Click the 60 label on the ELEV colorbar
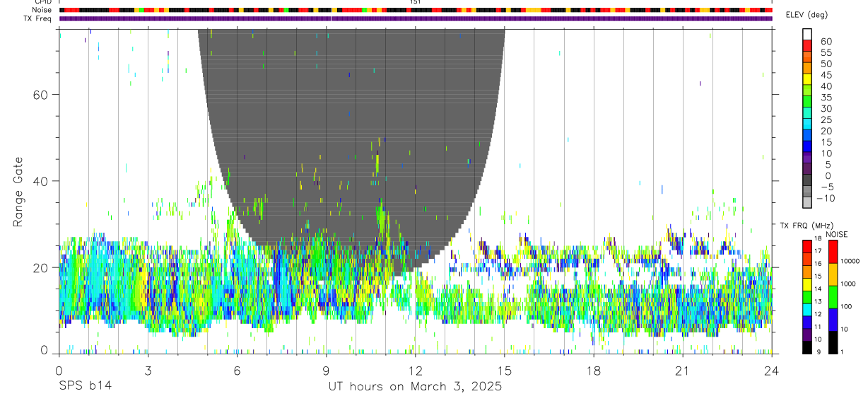868x401 pixels. 826,42
